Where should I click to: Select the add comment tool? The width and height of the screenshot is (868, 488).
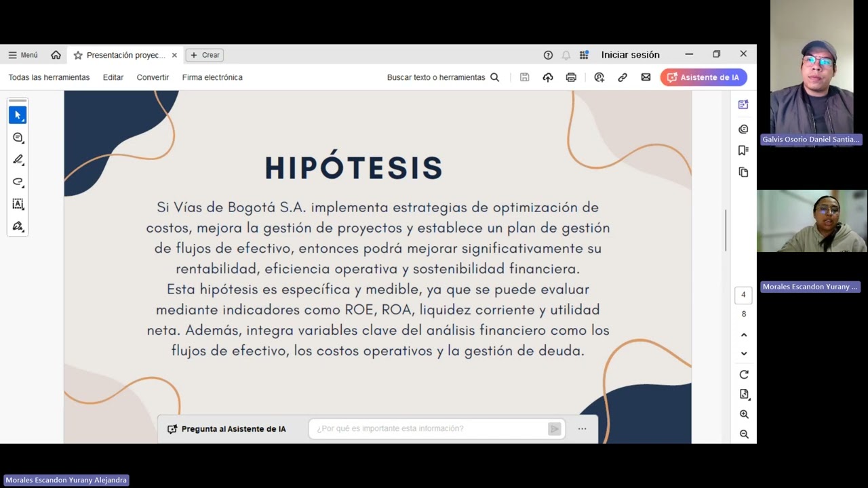click(x=18, y=138)
